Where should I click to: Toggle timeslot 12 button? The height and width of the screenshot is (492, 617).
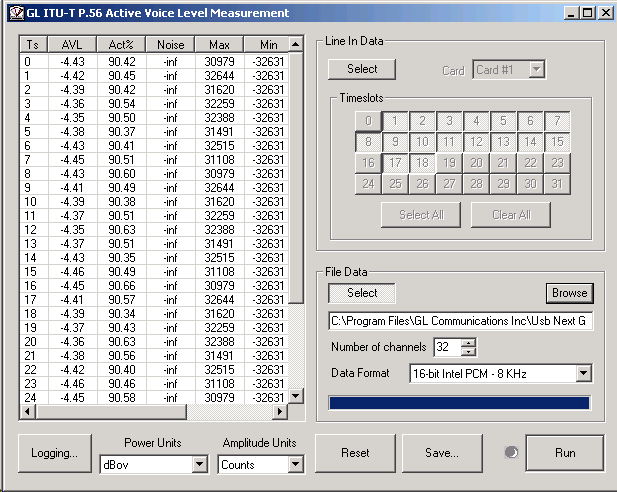pos(476,142)
